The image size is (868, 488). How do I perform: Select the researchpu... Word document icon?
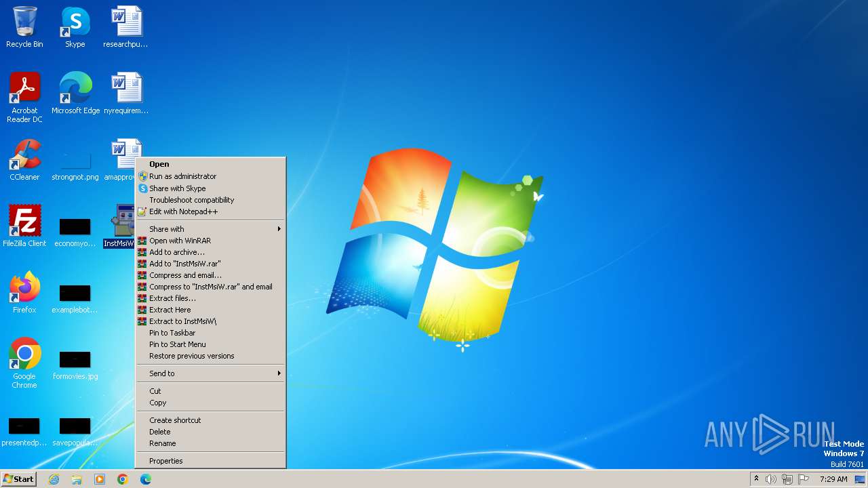125,27
